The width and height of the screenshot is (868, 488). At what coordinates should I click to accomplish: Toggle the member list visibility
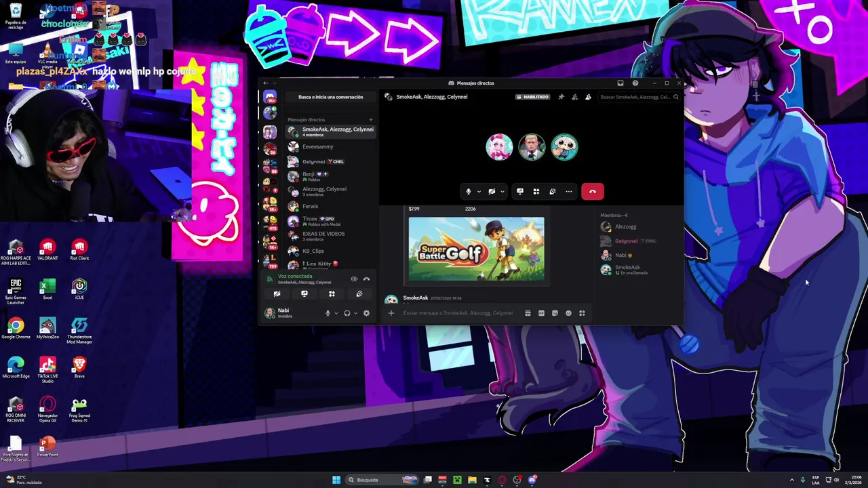click(588, 97)
